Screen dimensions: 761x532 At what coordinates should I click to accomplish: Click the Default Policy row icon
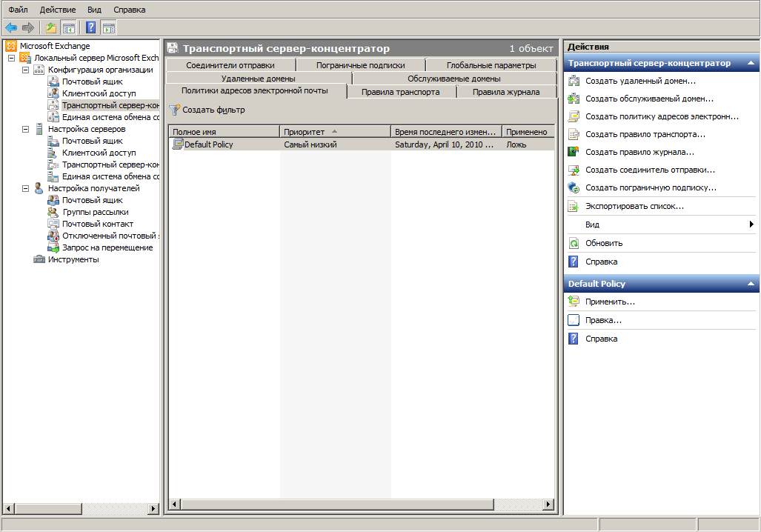[x=178, y=144]
